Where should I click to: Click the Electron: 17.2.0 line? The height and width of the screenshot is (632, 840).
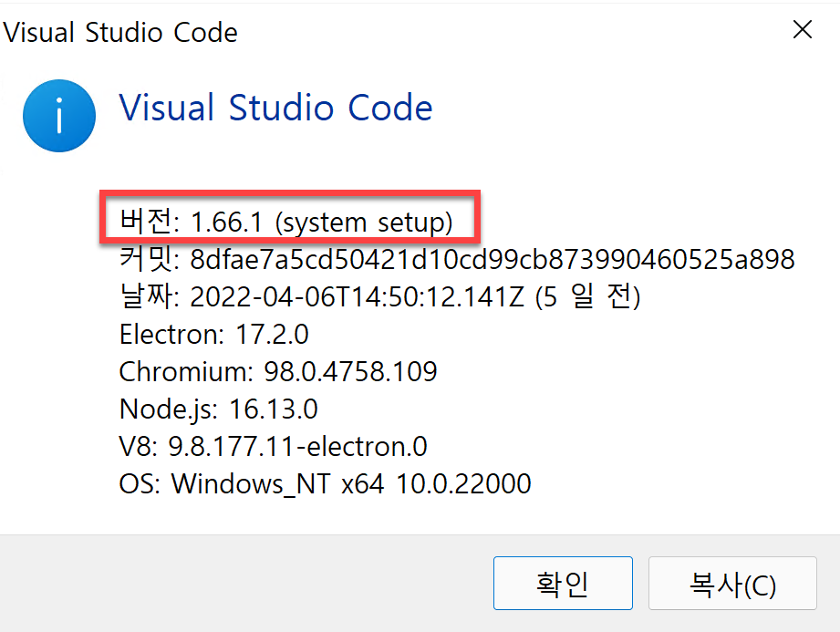click(x=213, y=334)
